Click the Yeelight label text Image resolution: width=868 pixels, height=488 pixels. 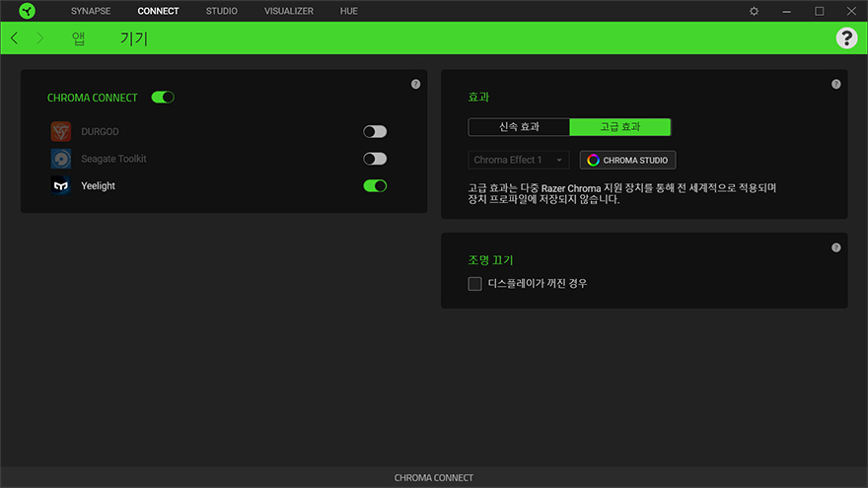(98, 186)
